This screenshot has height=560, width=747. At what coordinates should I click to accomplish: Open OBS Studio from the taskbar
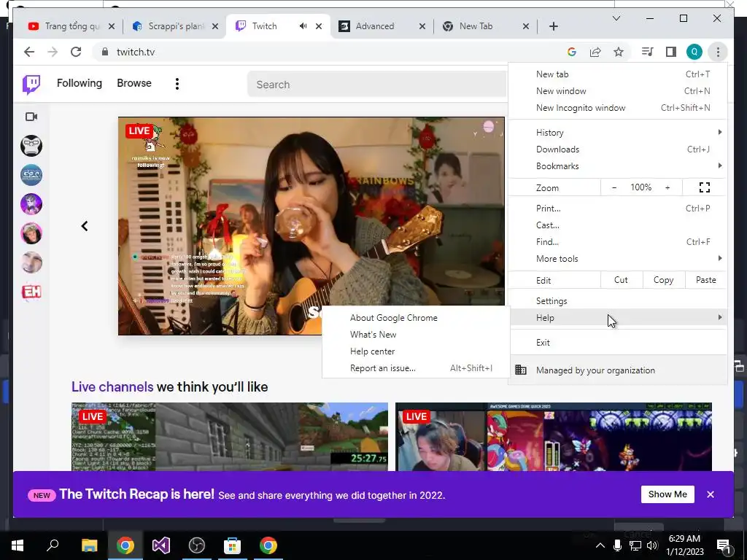click(197, 545)
